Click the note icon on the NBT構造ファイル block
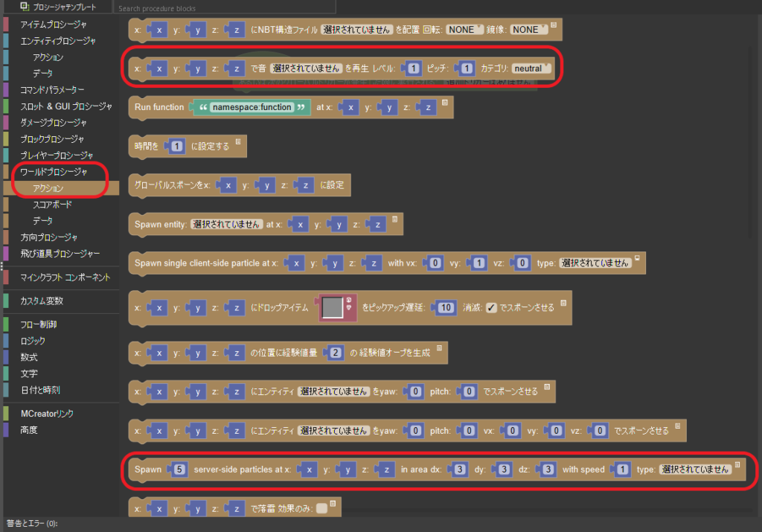This screenshot has height=532, width=762. click(553, 24)
